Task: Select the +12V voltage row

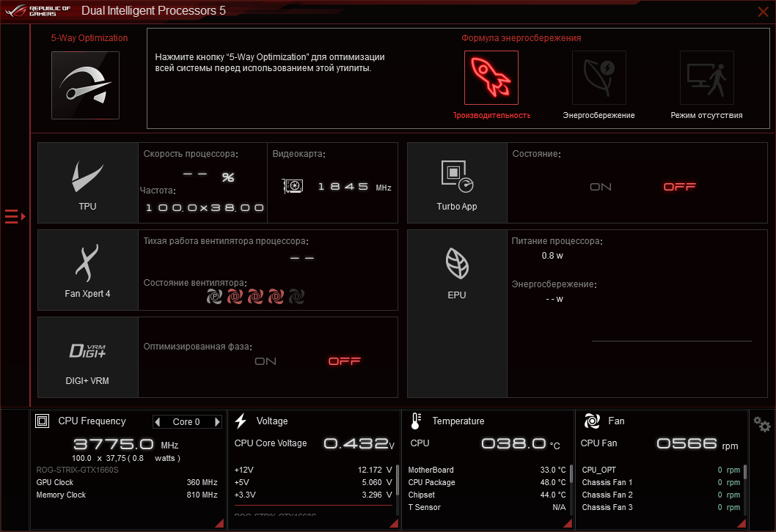Action: point(313,470)
